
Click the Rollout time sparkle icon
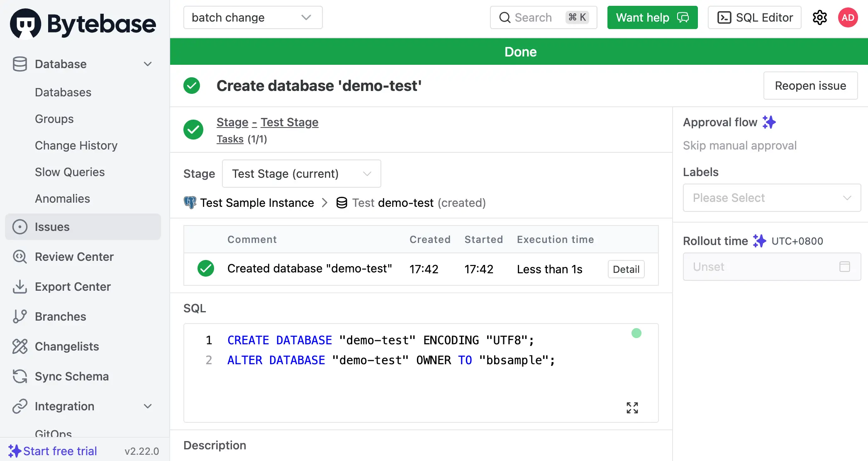tap(759, 241)
